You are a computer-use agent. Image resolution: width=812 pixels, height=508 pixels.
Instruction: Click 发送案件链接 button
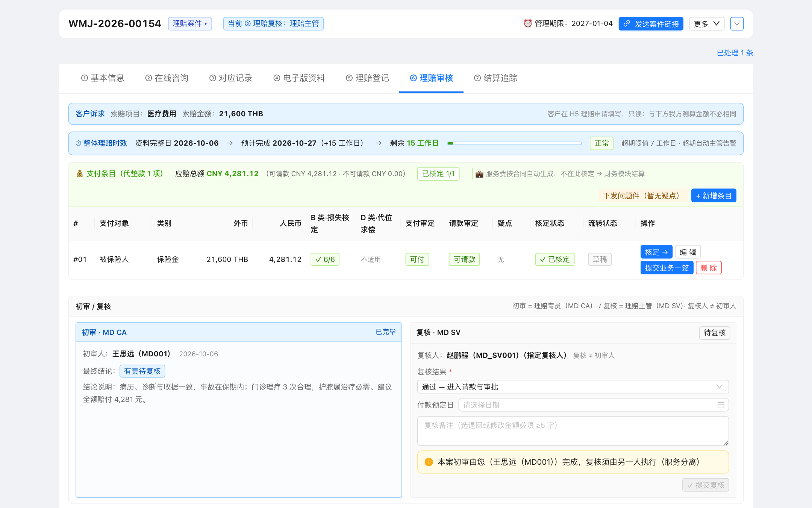[651, 24]
